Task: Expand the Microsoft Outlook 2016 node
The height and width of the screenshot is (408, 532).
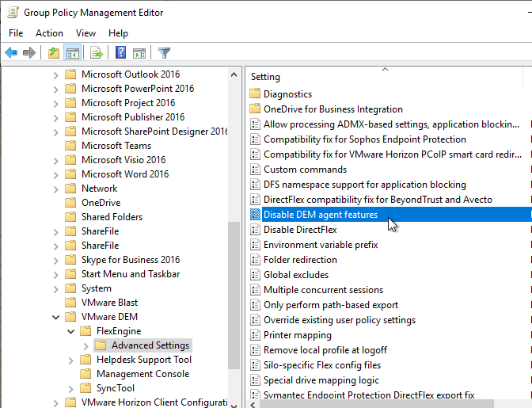Action: 55,75
